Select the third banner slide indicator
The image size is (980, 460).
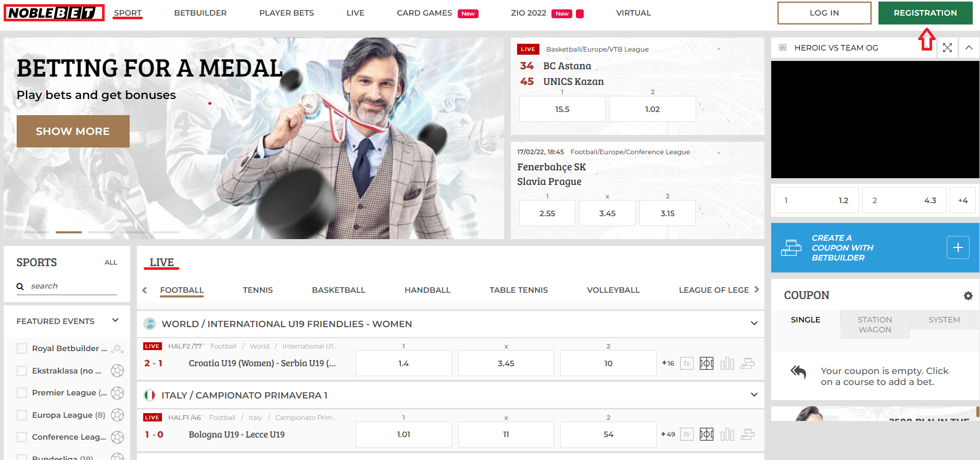click(101, 232)
